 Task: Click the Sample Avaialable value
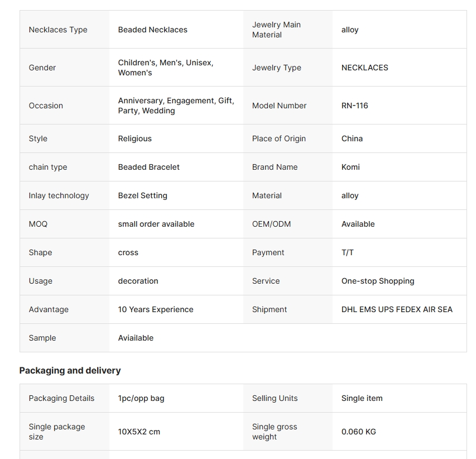coord(136,338)
